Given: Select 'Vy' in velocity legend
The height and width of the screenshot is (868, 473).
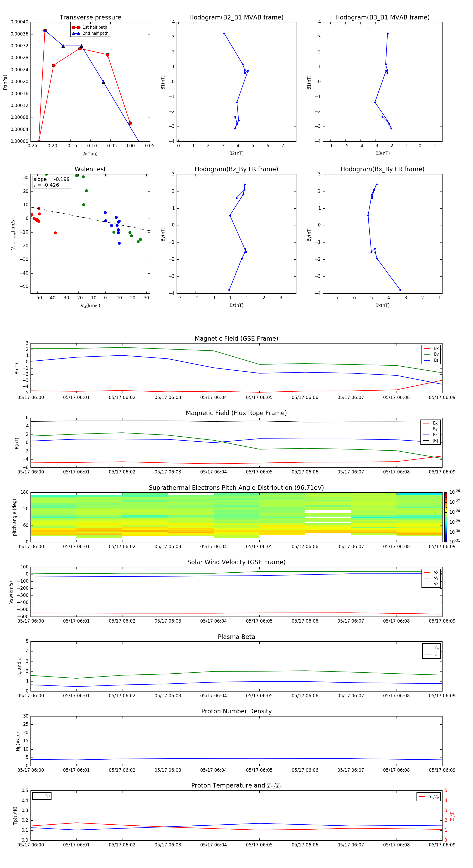Looking at the screenshot, I should pyautogui.click(x=431, y=578).
